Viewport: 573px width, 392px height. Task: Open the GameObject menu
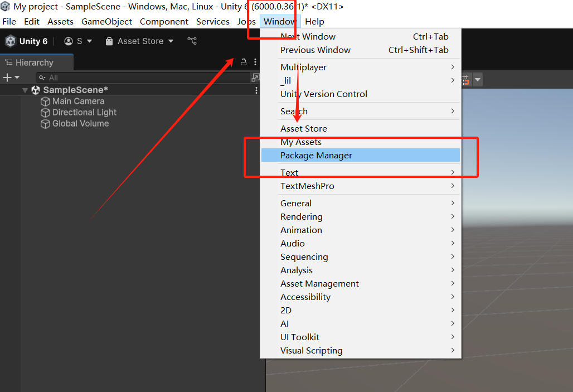click(106, 22)
